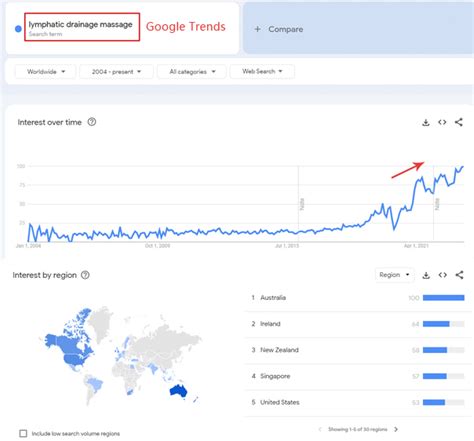Open the 2004 - present time range dropdown
This screenshot has width=474, height=441.
pos(116,72)
